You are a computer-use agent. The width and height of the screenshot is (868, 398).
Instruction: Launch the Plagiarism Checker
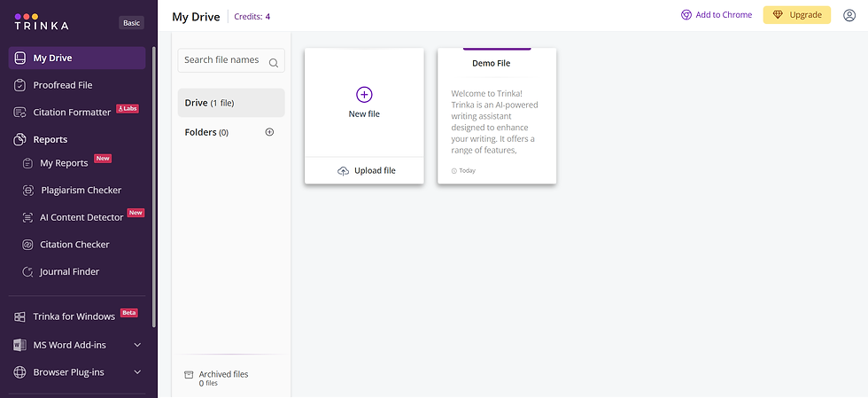81,190
